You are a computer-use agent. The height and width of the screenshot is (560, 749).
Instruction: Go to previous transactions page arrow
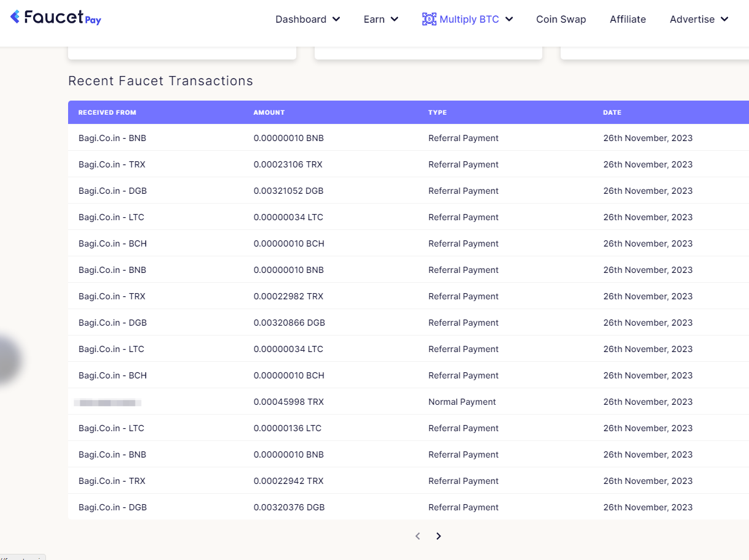point(418,536)
